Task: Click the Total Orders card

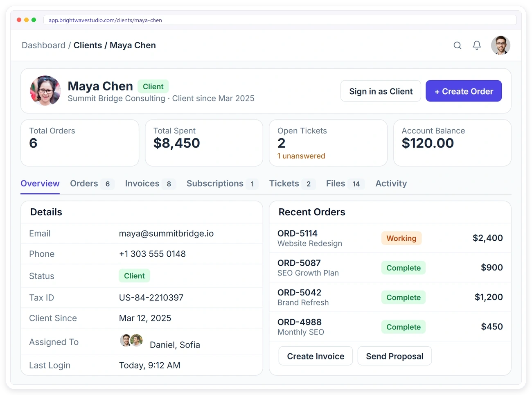Action: (x=80, y=143)
